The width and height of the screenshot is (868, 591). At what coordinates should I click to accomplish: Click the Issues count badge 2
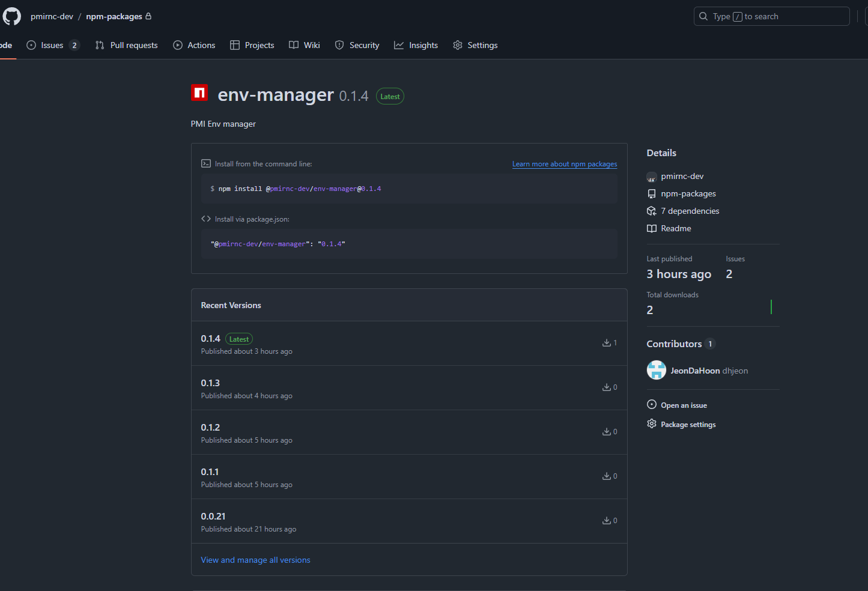pos(74,45)
